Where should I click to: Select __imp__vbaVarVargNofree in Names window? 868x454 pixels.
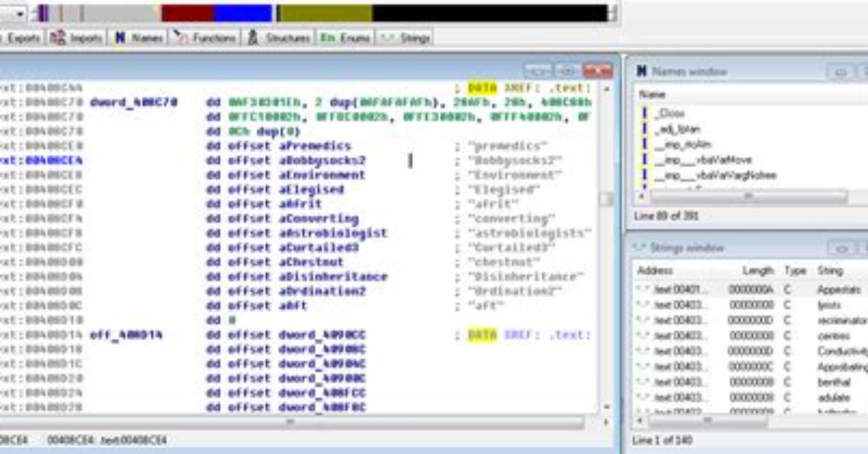point(715,175)
